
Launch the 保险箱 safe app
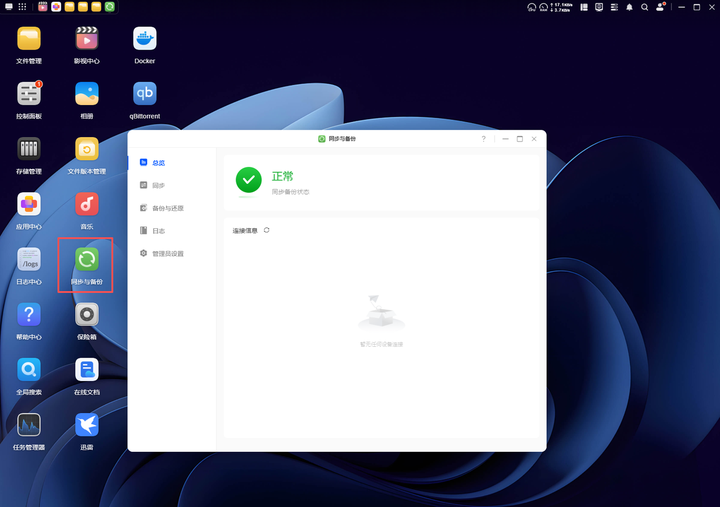pos(87,314)
